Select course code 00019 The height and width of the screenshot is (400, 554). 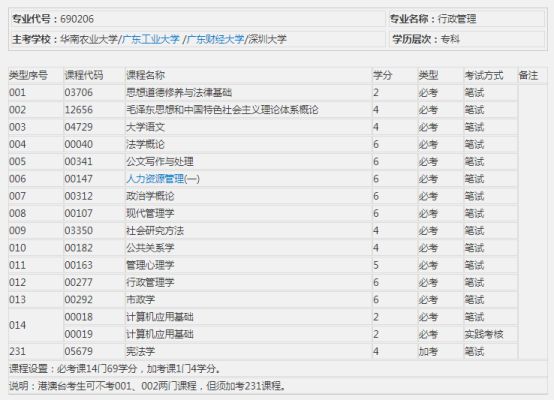click(x=78, y=334)
